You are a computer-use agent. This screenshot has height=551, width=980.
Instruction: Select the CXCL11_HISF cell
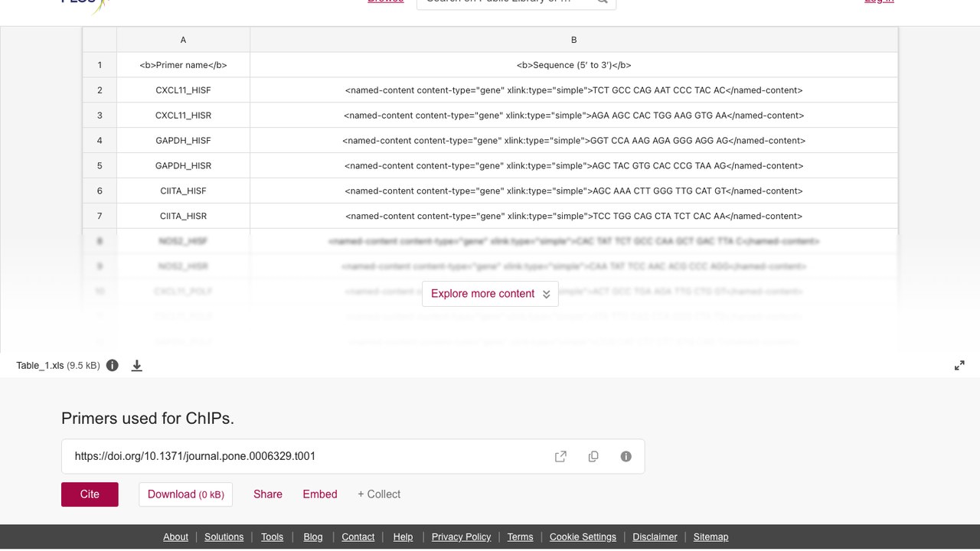pos(183,90)
